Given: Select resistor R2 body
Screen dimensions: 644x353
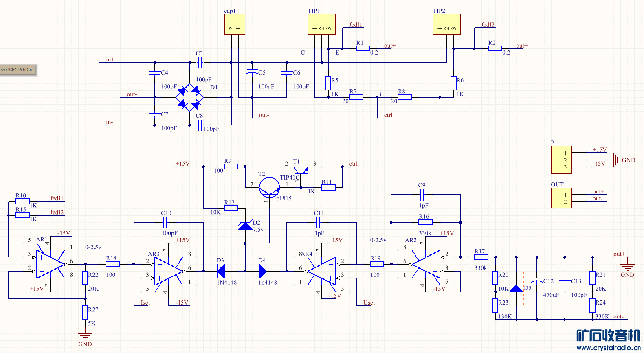Looking at the screenshot, I should (x=495, y=48).
